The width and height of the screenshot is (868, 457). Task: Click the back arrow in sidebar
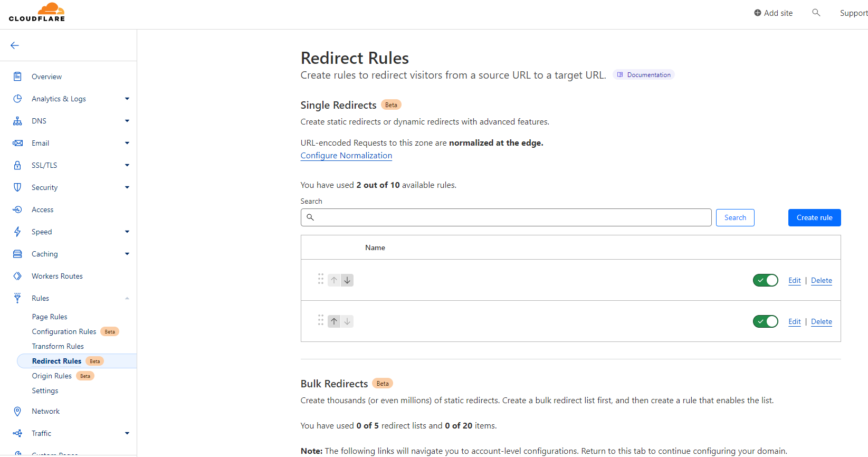15,45
